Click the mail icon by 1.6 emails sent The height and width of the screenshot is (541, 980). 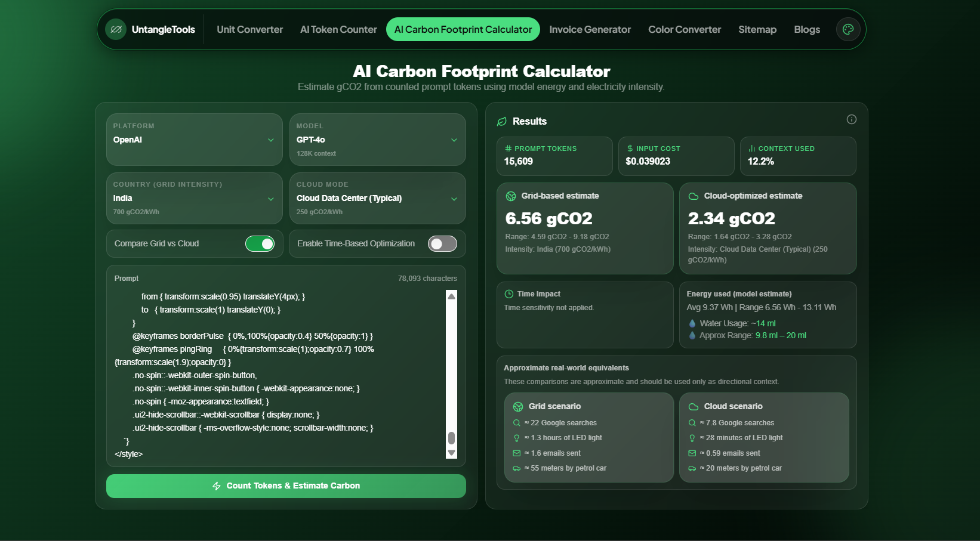click(517, 453)
